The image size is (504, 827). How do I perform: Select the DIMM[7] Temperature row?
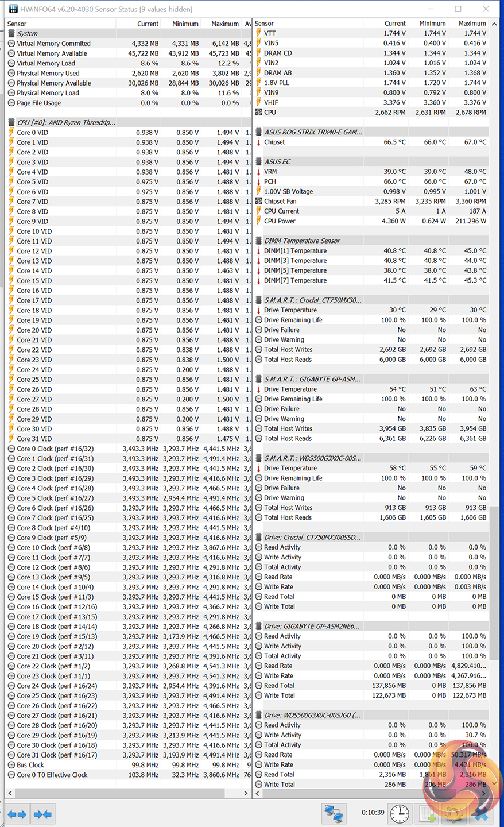tap(371, 280)
